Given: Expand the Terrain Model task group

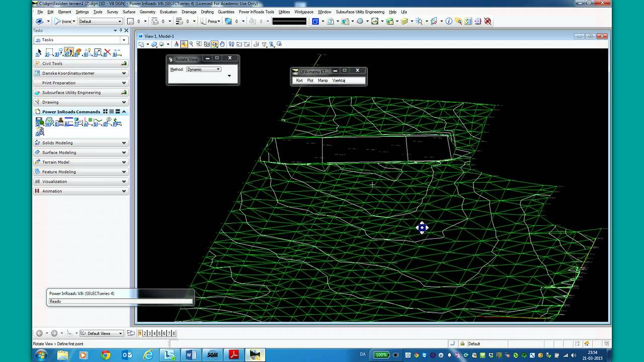Looking at the screenshot, I should click(80, 162).
